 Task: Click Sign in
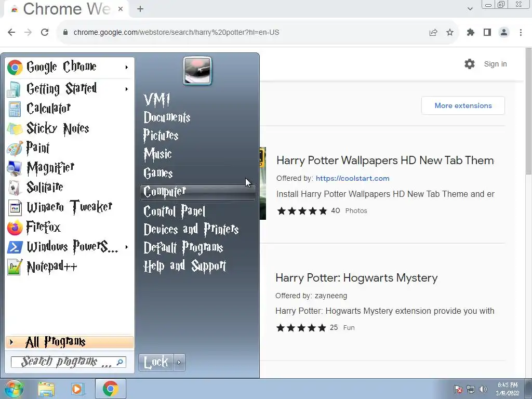495,64
